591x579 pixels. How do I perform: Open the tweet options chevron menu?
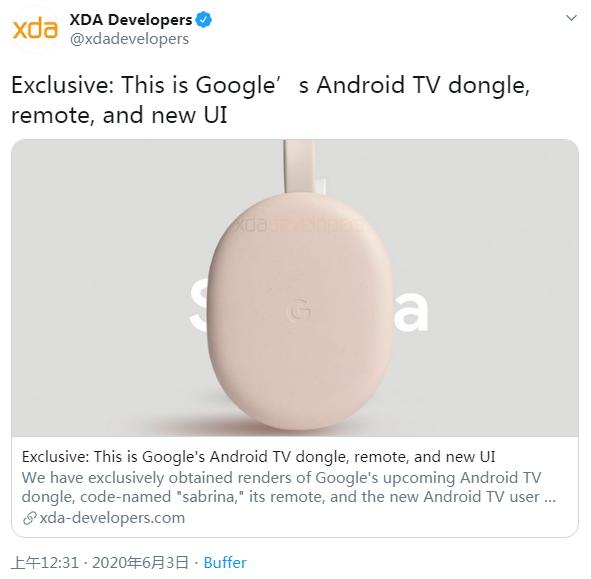pyautogui.click(x=571, y=18)
